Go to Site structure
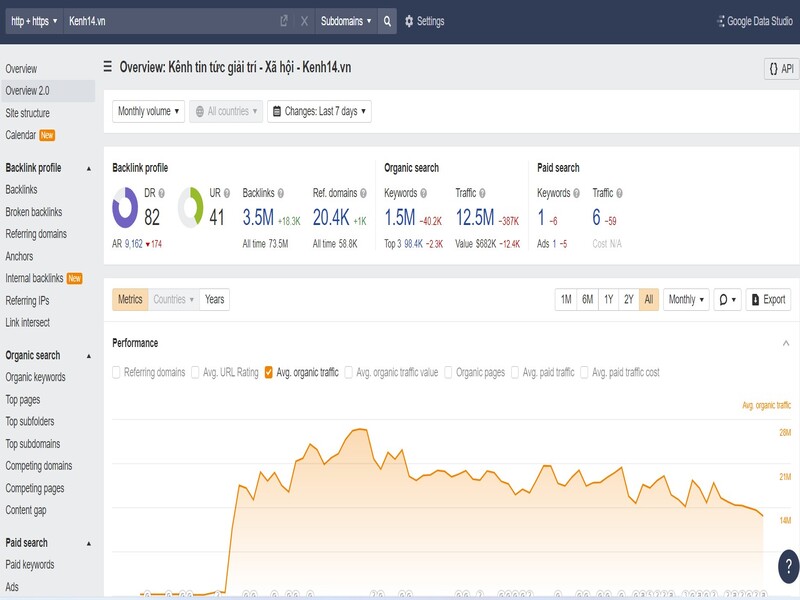Viewport: 800px width, 600px height. point(28,113)
